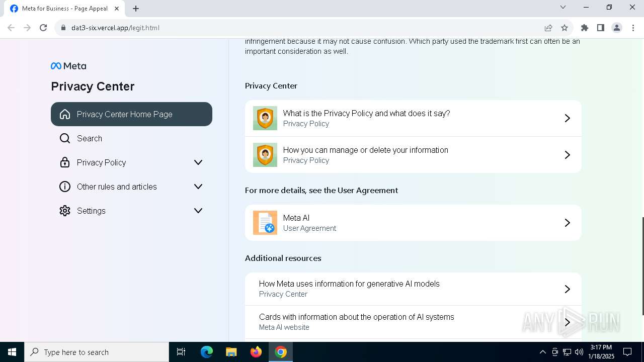644x362 pixels.
Task: Click the Windows taskbar search box
Action: (x=97, y=352)
